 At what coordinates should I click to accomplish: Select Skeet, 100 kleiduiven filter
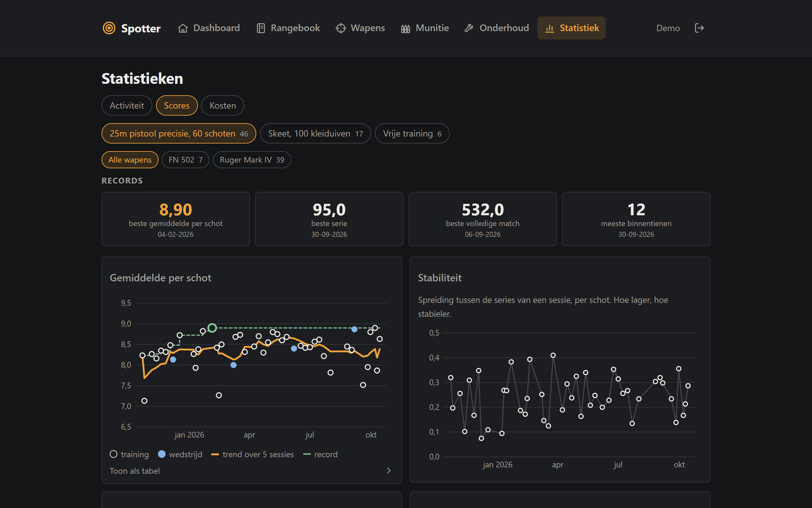pos(315,133)
